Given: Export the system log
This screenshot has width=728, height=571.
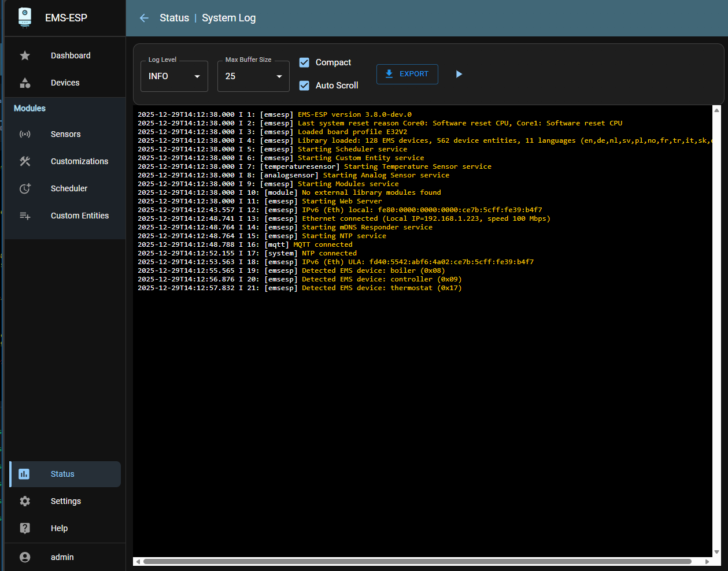Looking at the screenshot, I should 407,74.
